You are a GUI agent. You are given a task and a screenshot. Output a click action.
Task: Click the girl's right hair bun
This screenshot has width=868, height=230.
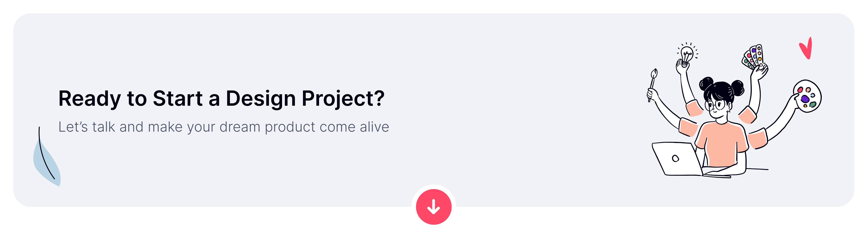pyautogui.click(x=738, y=87)
